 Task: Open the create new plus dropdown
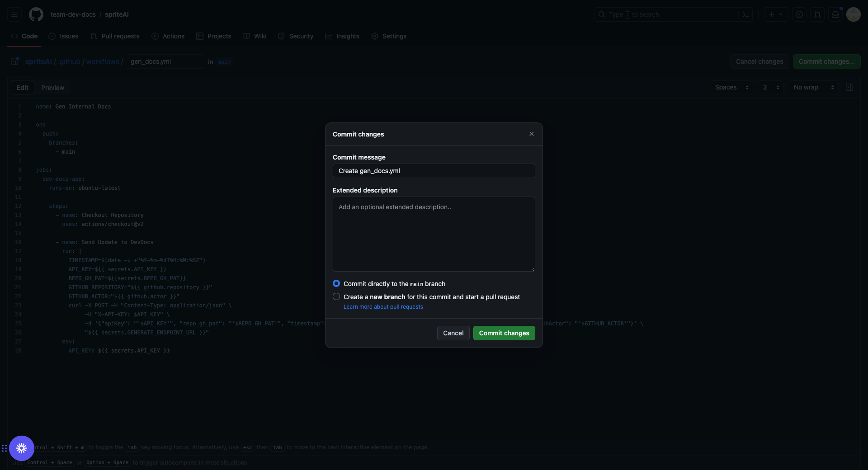point(775,14)
